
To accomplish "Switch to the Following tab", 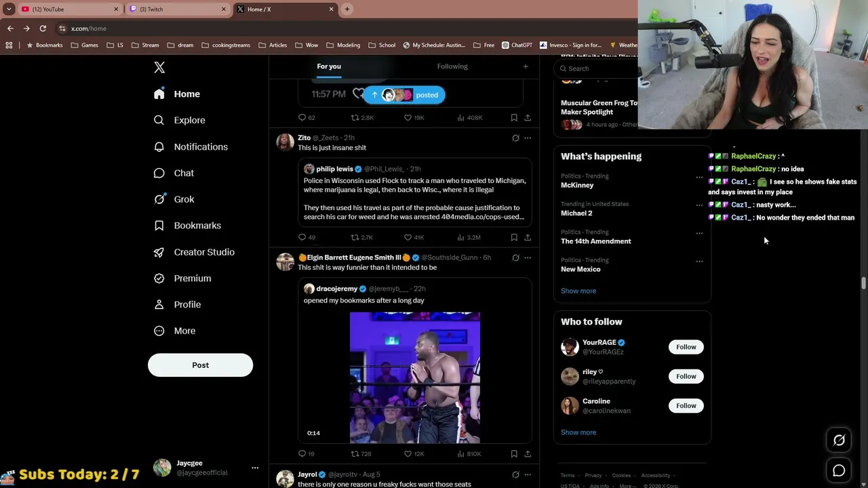I will coord(452,66).
